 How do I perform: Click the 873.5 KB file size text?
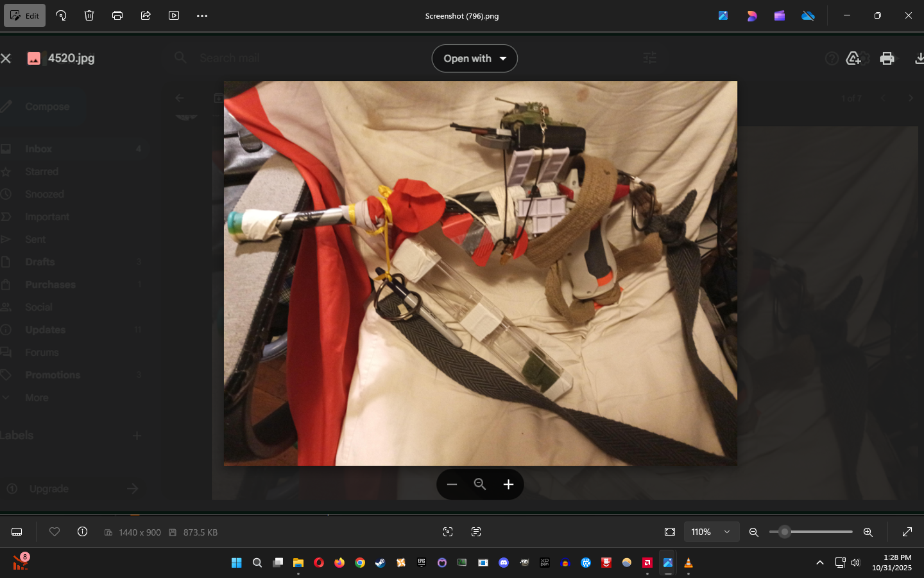tap(200, 532)
